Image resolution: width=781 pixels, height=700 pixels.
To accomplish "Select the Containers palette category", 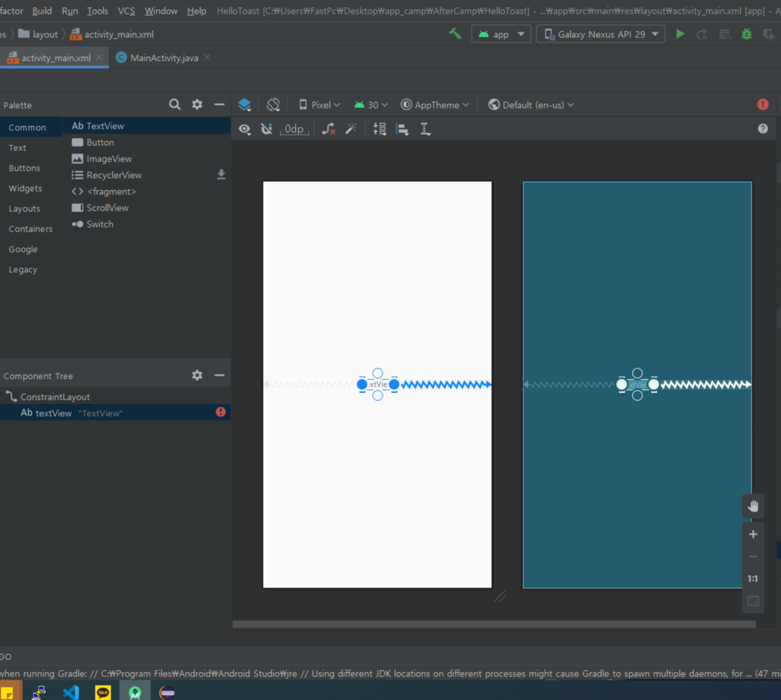I will click(x=31, y=229).
